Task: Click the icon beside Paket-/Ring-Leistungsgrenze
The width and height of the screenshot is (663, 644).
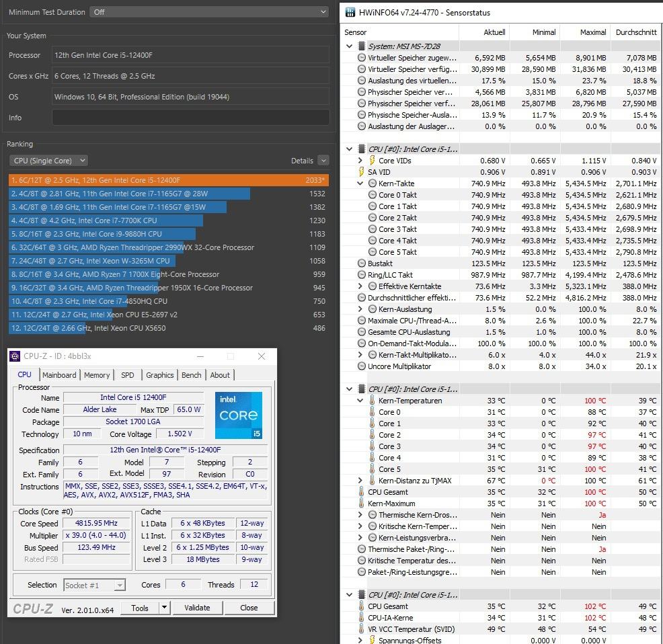Action: pyautogui.click(x=362, y=571)
